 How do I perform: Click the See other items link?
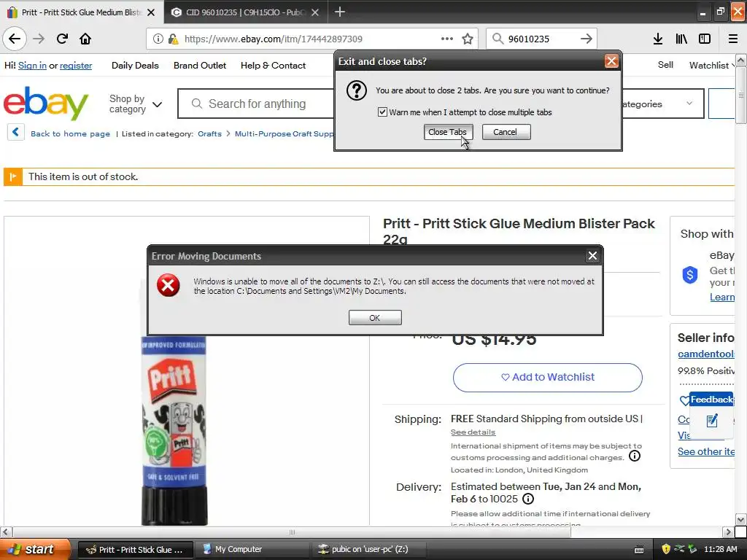706,451
